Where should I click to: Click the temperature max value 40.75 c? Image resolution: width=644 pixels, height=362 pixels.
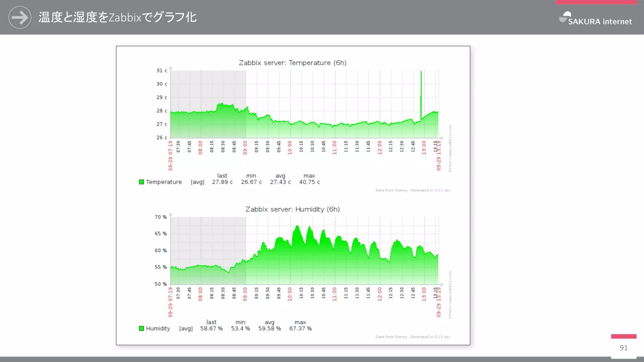click(x=309, y=182)
